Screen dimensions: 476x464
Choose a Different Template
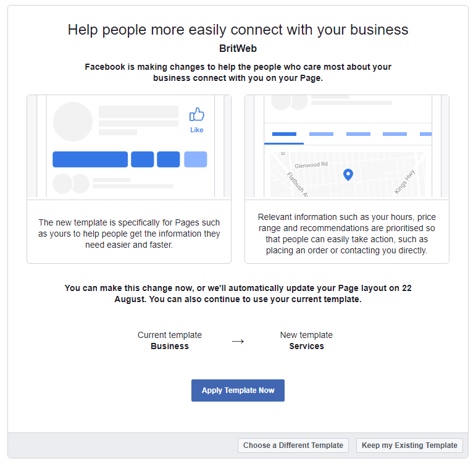click(293, 445)
